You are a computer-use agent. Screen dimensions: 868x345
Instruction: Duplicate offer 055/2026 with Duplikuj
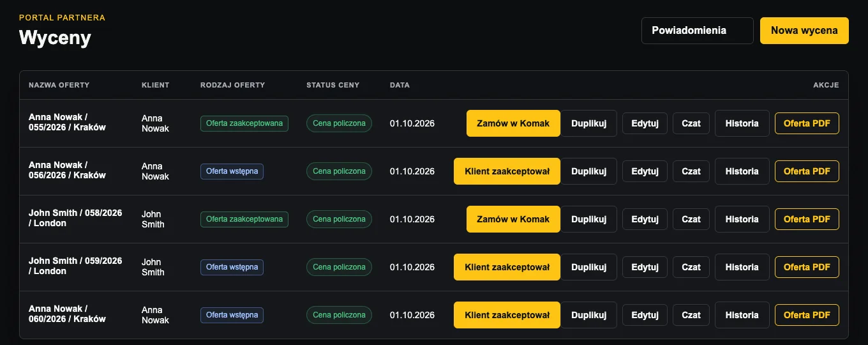pos(588,123)
